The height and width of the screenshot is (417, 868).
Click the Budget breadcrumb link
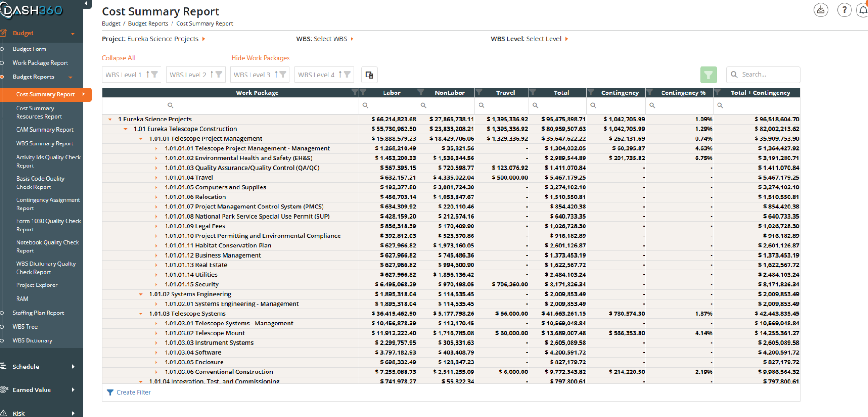tap(111, 23)
